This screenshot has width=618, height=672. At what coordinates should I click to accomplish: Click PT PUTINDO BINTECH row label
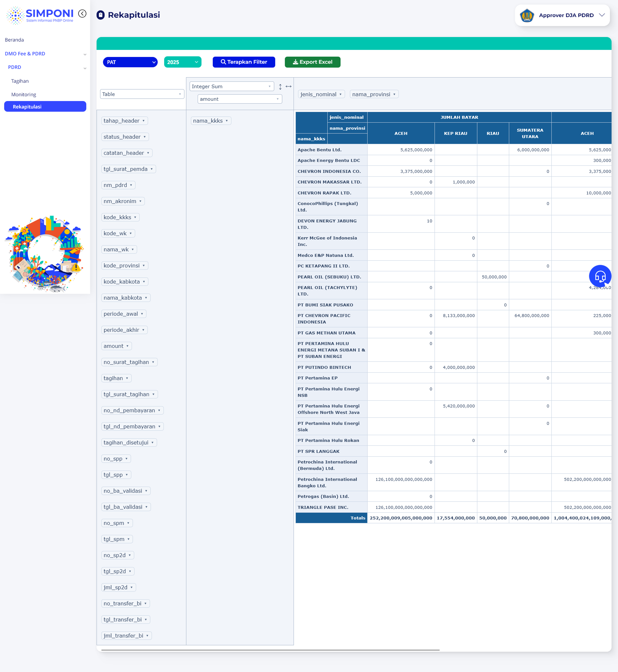(x=332, y=367)
